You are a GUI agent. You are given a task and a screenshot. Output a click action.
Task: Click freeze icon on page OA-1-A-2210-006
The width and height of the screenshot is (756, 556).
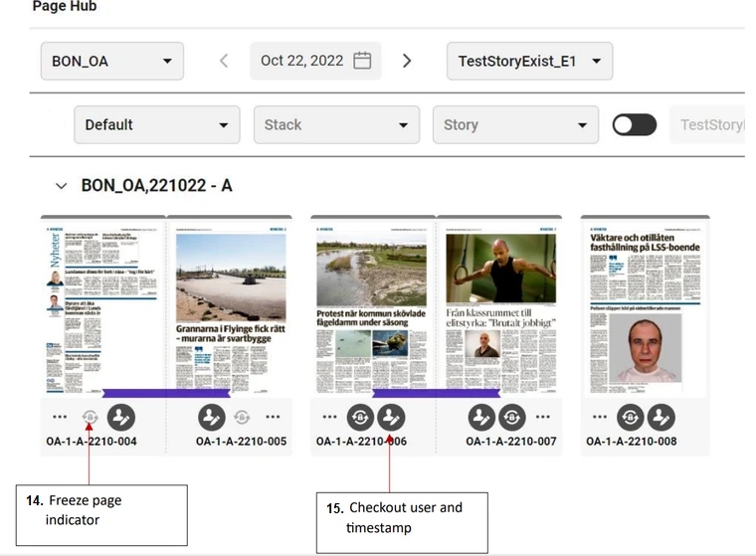(361, 418)
